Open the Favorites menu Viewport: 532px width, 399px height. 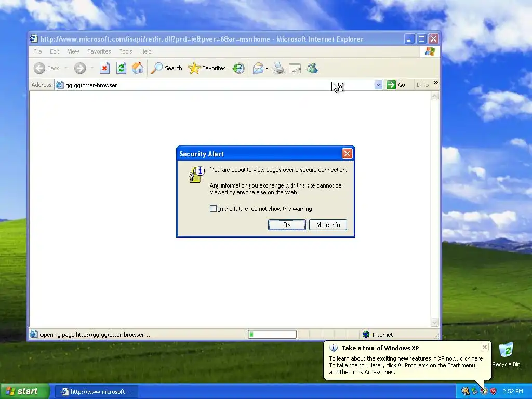coord(99,51)
